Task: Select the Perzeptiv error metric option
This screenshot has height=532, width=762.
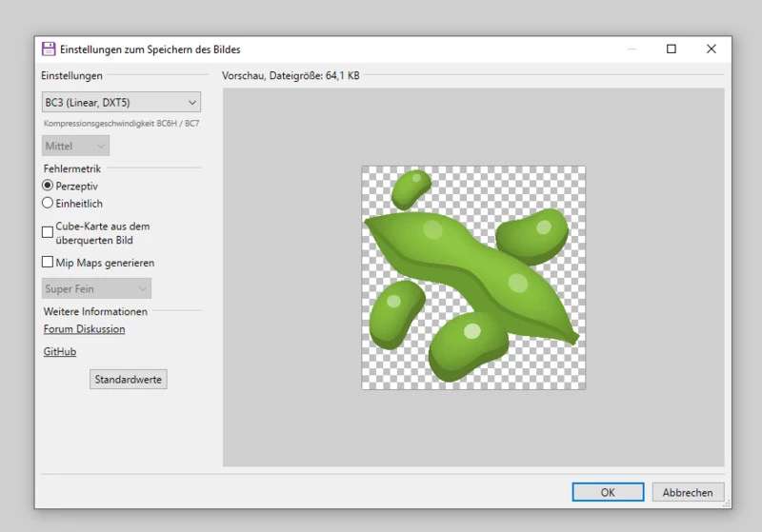Action: 49,187
